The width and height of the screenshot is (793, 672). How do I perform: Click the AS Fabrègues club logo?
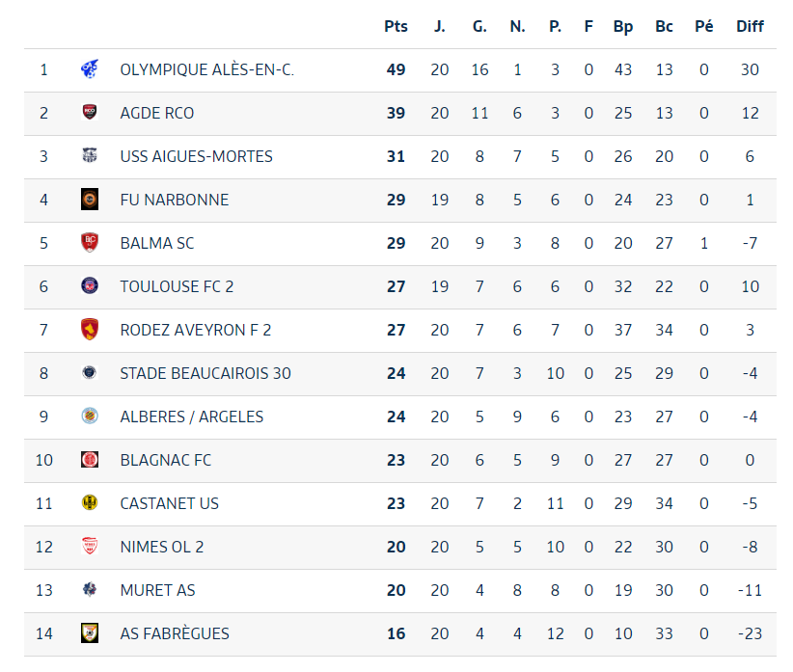coord(90,633)
